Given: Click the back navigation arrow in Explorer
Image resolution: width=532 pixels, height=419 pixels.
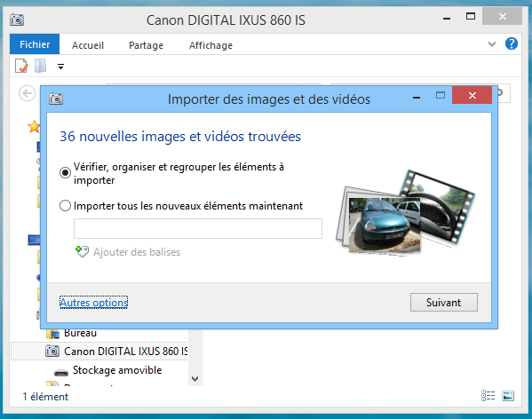Looking at the screenshot, I should pos(27,93).
